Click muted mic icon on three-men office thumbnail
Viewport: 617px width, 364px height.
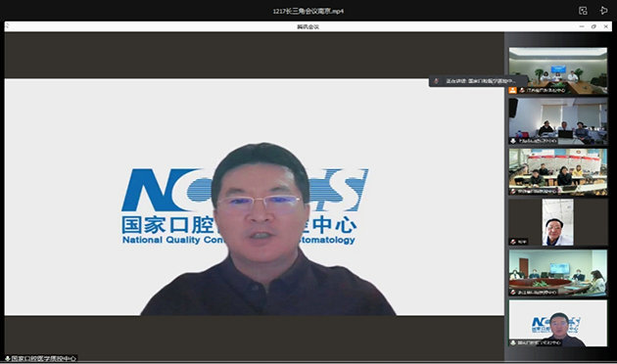point(513,140)
